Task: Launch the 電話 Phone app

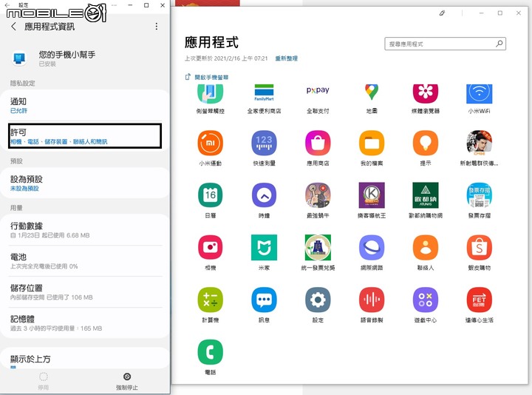Action: [x=210, y=352]
